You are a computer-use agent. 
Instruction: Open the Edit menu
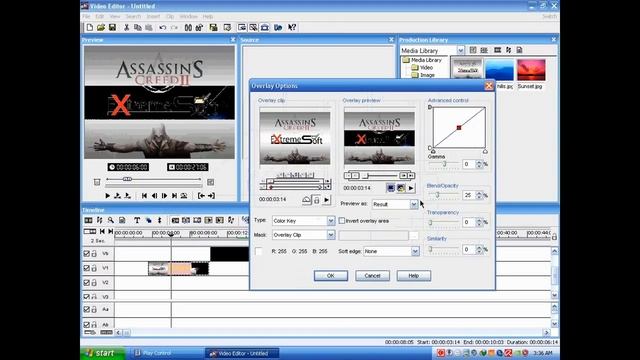click(x=100, y=16)
